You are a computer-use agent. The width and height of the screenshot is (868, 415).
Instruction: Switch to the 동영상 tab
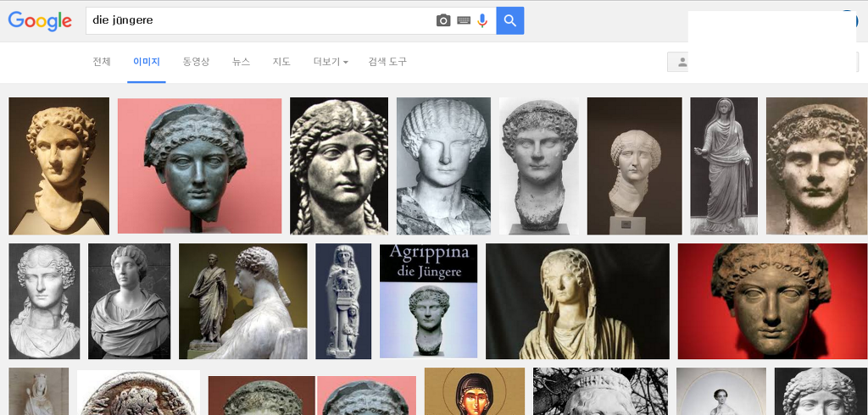coord(196,62)
